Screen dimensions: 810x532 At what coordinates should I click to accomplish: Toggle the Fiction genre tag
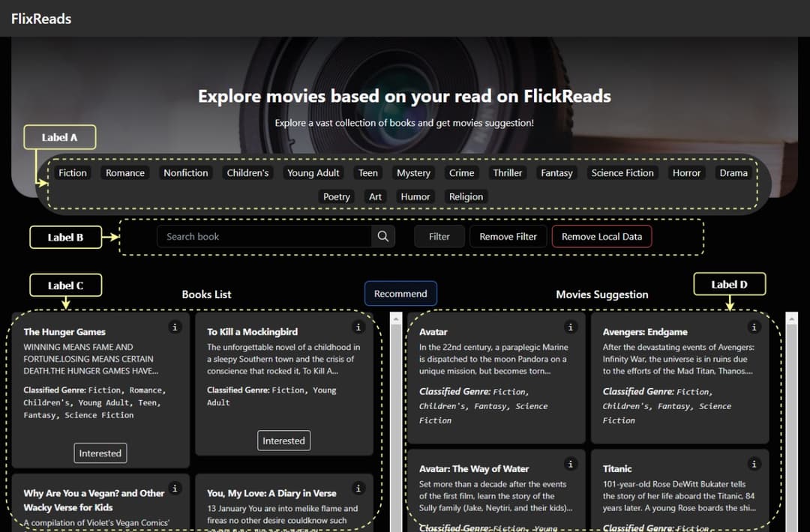(x=73, y=173)
